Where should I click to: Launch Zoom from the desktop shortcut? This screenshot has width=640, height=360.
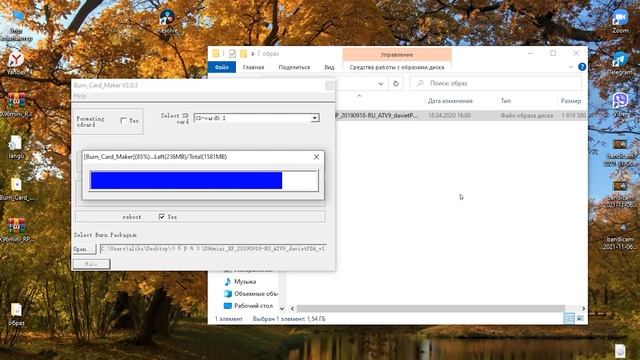[620, 21]
